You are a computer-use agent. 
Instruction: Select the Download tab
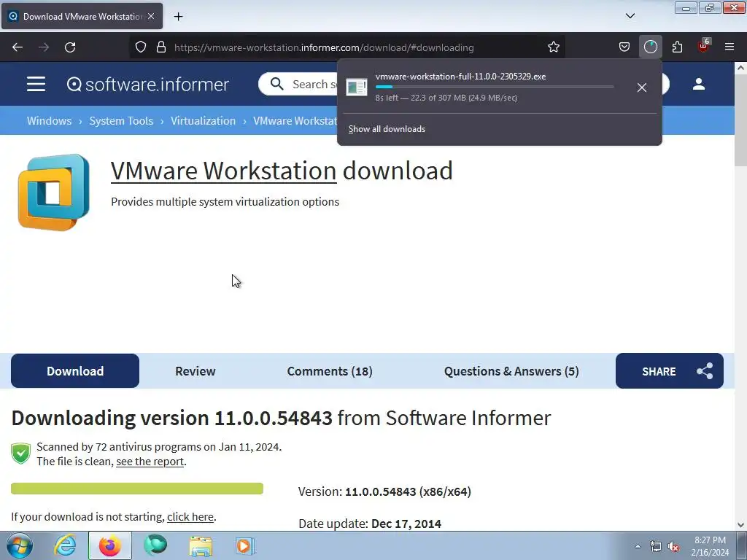pos(75,371)
